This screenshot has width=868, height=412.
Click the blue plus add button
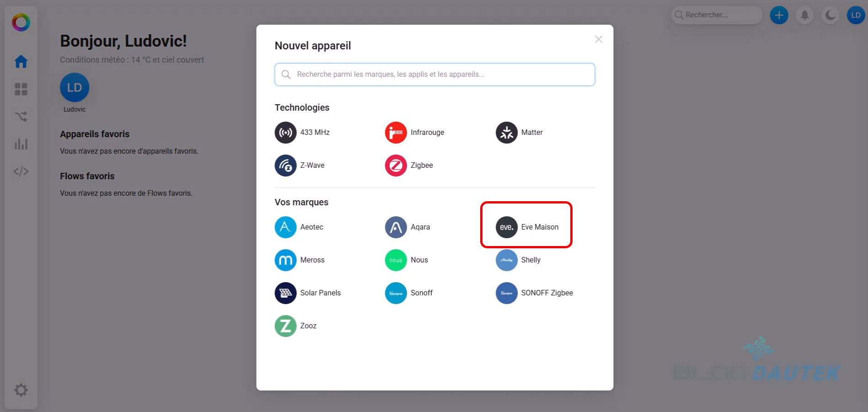(779, 15)
